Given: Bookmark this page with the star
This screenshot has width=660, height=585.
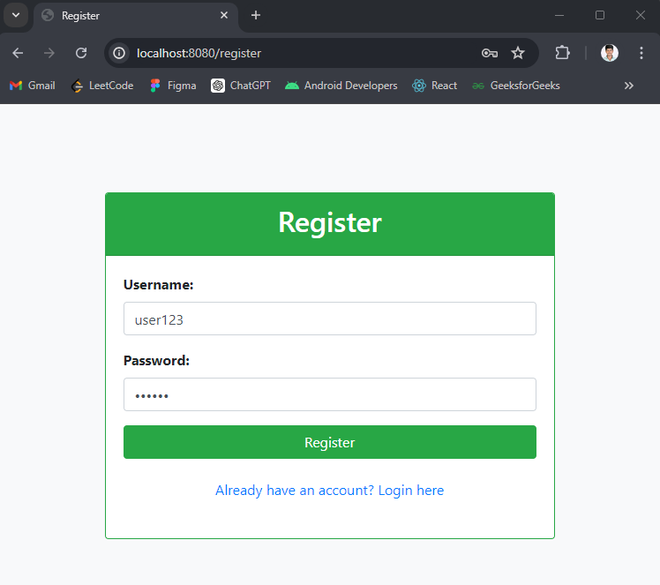Looking at the screenshot, I should [518, 53].
